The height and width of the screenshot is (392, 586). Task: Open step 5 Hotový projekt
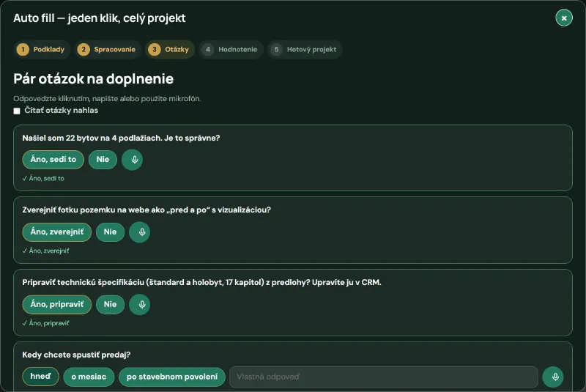(305, 49)
